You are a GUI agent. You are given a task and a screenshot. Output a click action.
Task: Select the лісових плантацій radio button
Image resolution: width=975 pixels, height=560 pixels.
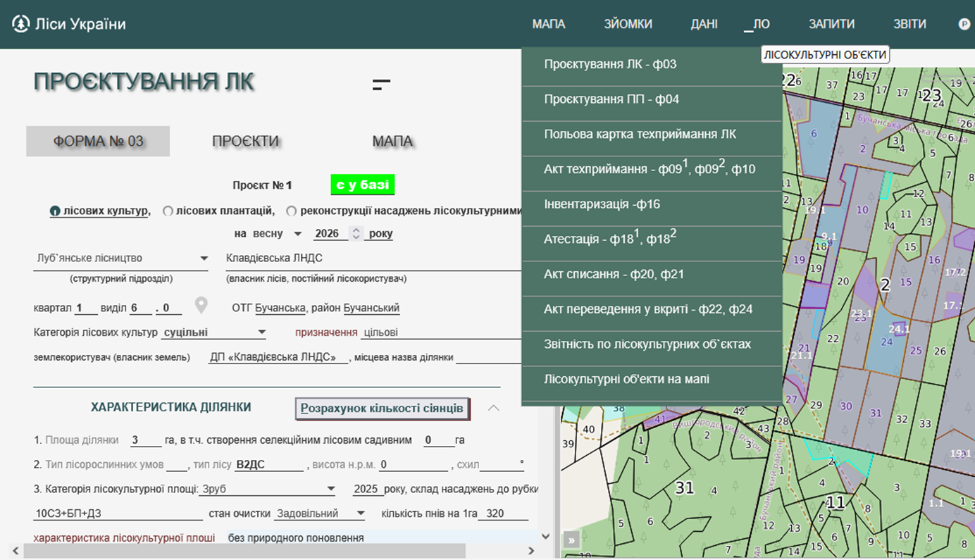coord(168,211)
